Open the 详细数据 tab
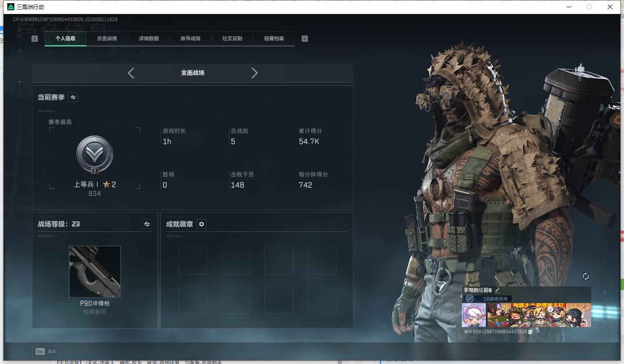 (x=149, y=38)
